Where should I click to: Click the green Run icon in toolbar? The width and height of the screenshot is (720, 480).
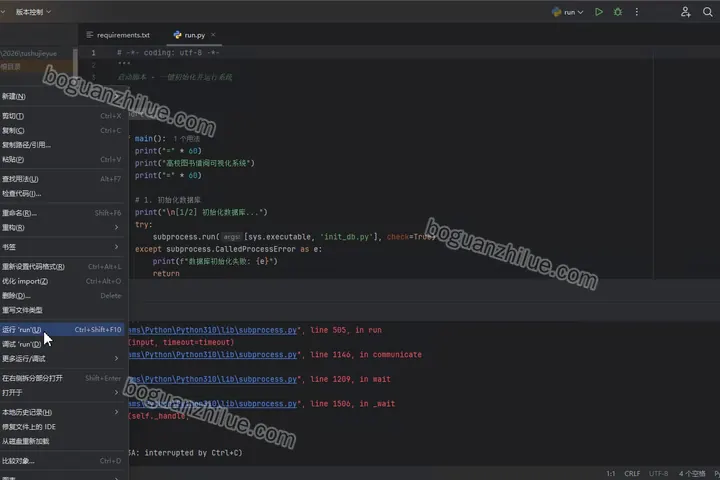(599, 12)
